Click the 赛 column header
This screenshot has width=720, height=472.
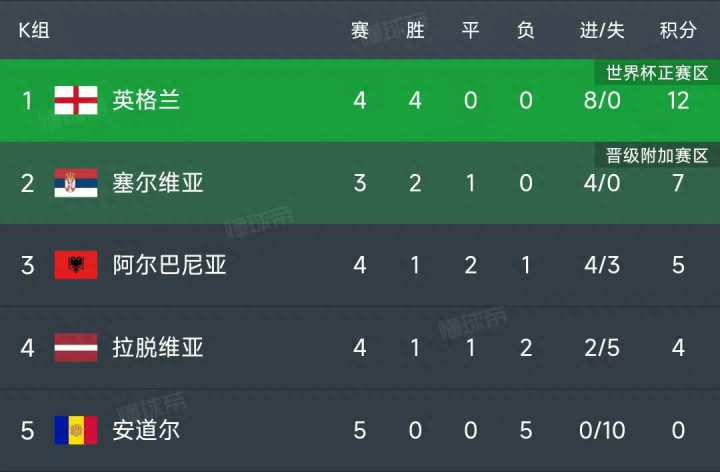click(360, 31)
